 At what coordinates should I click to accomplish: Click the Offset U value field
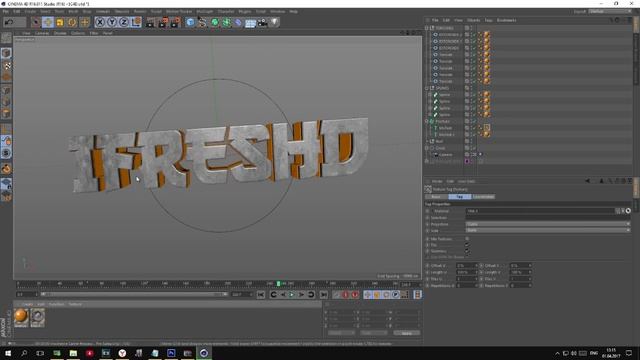click(466, 266)
